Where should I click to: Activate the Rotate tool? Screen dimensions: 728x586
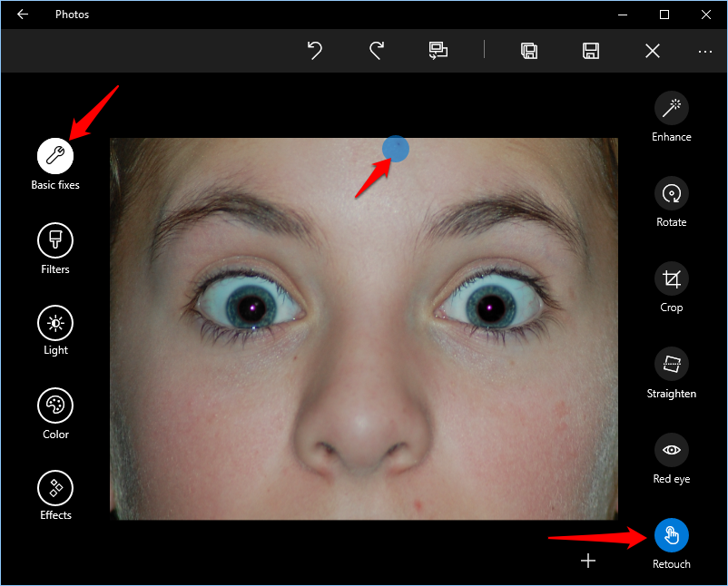(671, 193)
